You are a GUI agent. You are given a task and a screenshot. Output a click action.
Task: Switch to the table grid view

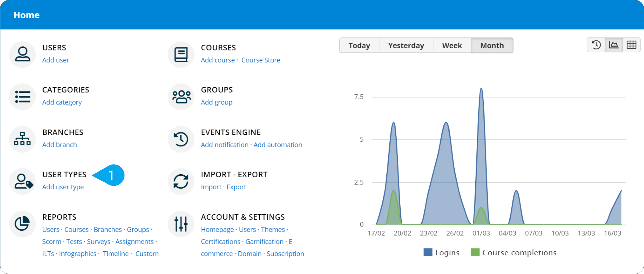pos(631,45)
